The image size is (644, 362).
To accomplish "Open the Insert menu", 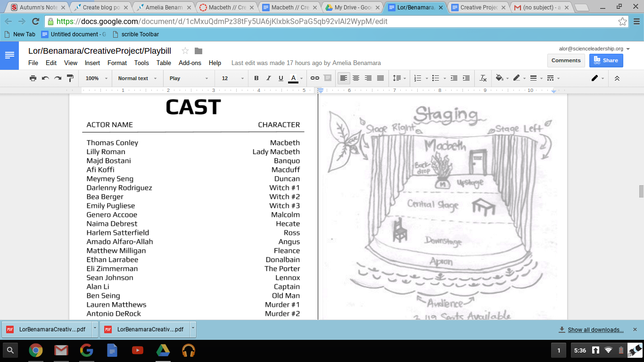I will pos(92,63).
